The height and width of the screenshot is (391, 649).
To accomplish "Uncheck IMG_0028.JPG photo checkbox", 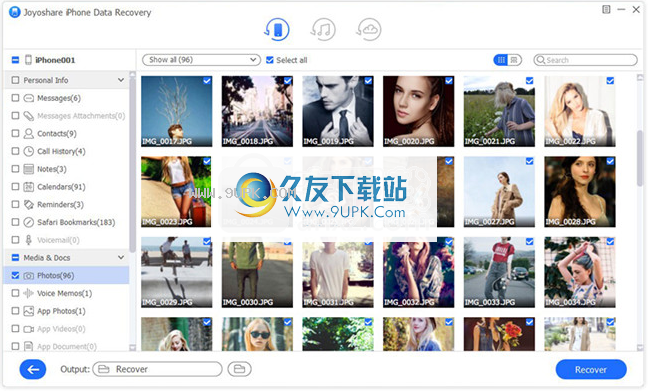I will pyautogui.click(x=610, y=161).
